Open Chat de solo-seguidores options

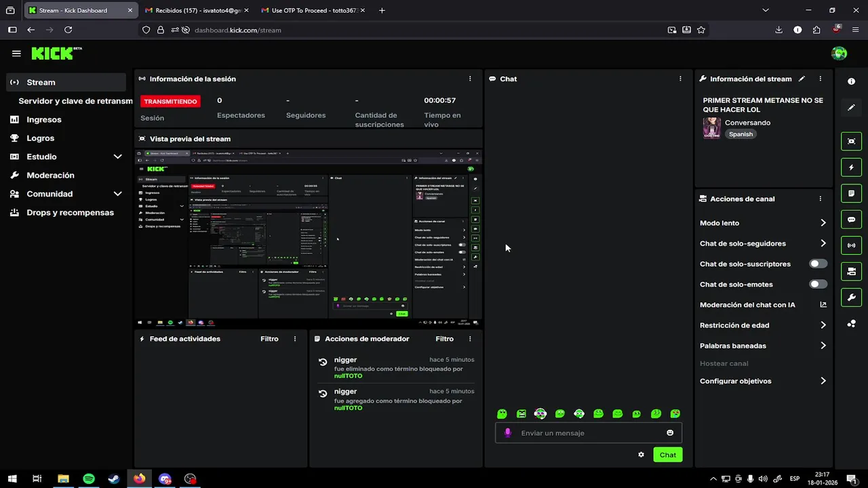click(763, 243)
